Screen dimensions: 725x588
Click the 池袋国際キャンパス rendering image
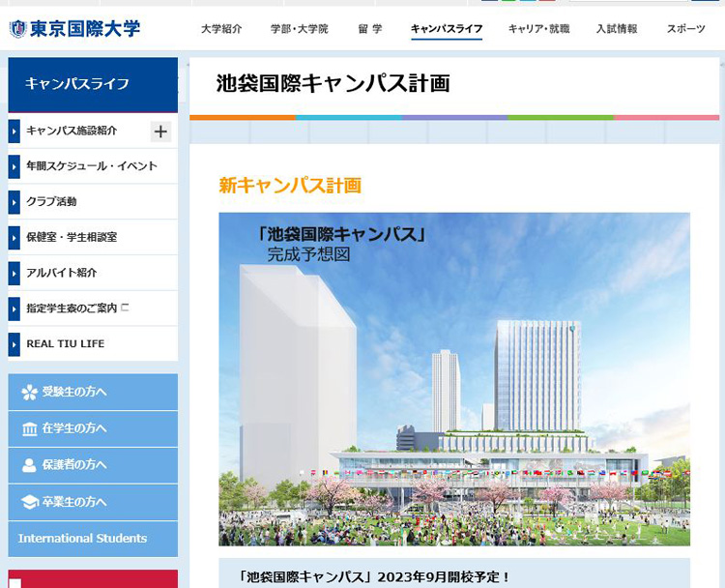click(454, 379)
